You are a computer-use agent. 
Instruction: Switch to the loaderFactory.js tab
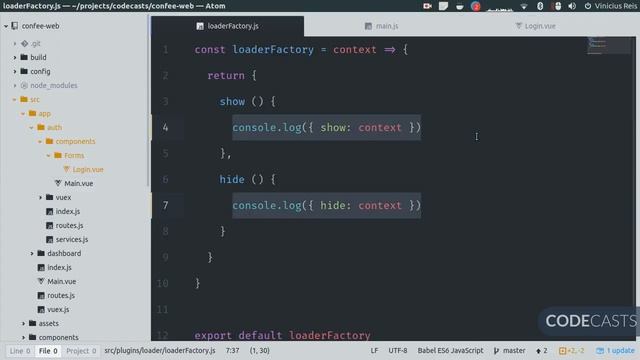(227, 26)
